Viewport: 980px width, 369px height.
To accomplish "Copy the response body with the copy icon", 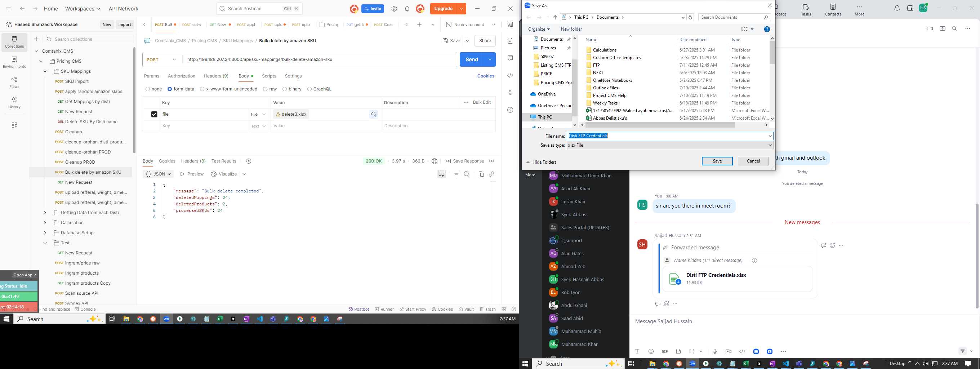I will 481,174.
